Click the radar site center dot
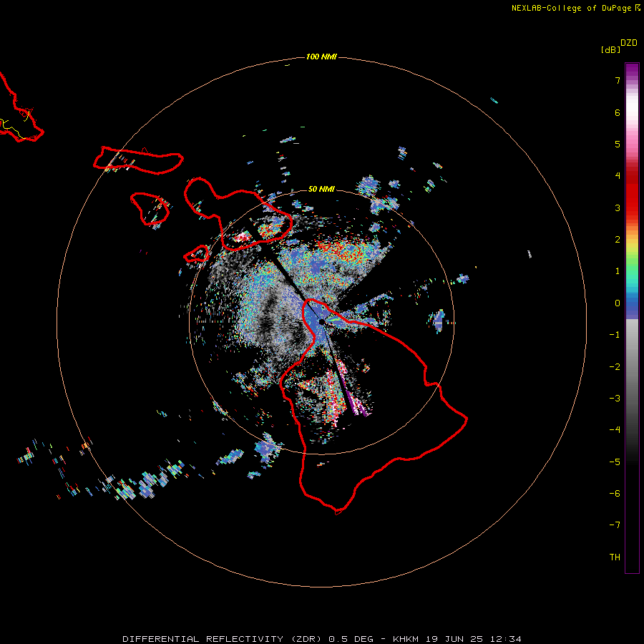Viewport: 644px width, 644px height. pyautogui.click(x=321, y=322)
